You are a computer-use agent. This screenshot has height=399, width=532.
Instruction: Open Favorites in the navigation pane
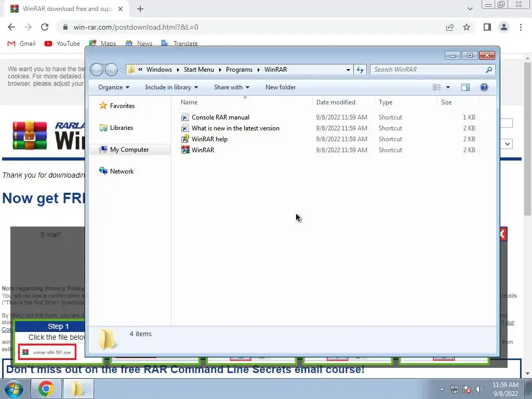[117, 106]
